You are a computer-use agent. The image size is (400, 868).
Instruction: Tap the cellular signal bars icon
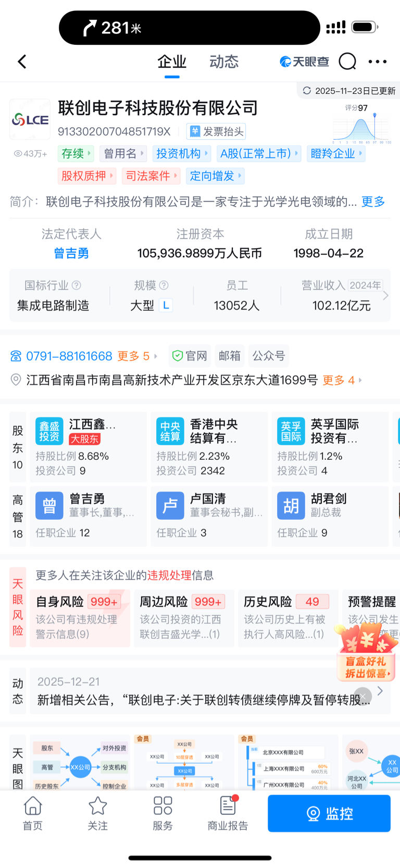pos(336,28)
